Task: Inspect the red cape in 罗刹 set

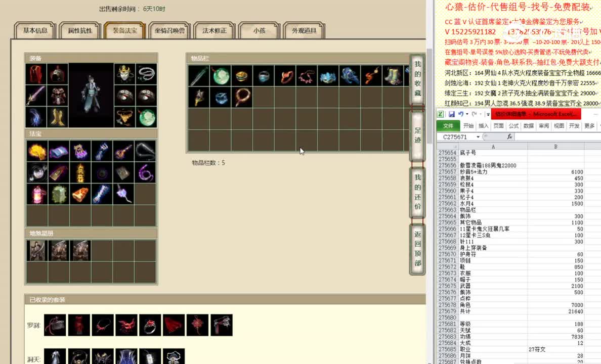Action: click(x=174, y=325)
